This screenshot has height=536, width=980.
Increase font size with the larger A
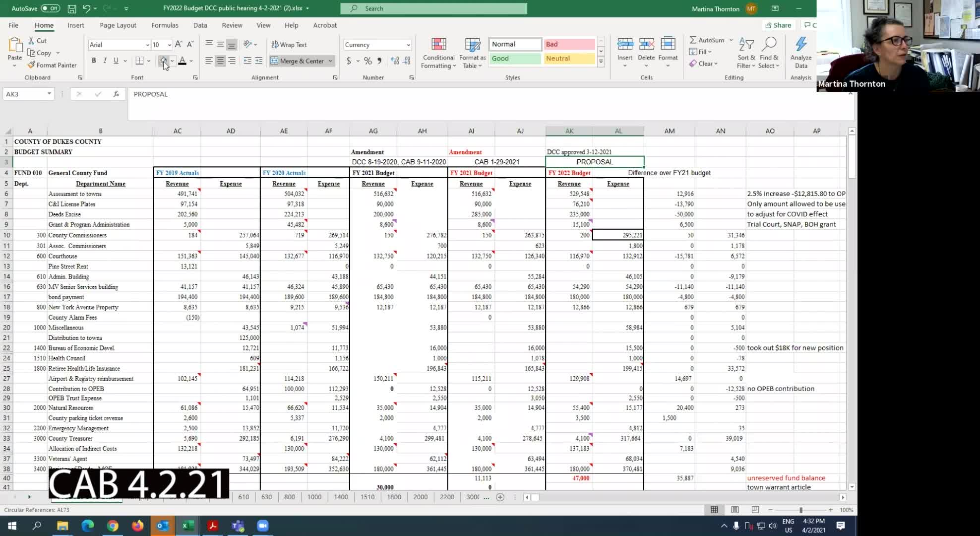tap(179, 44)
